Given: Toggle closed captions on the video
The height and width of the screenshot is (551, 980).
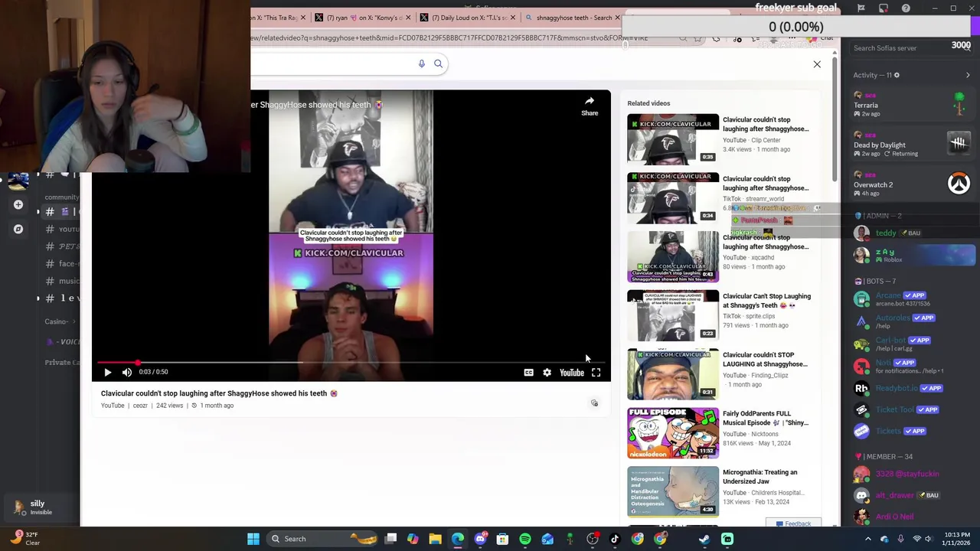Looking at the screenshot, I should [x=528, y=373].
